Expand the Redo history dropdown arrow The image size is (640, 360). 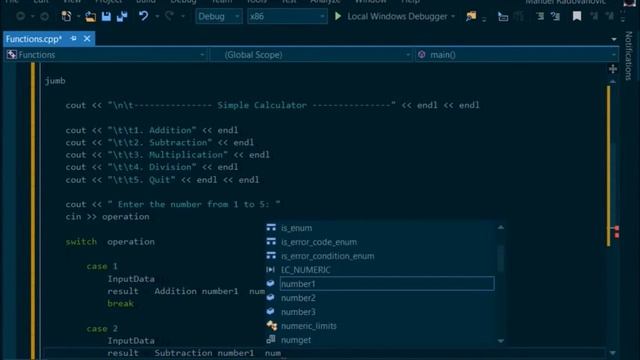pyautogui.click(x=183, y=17)
